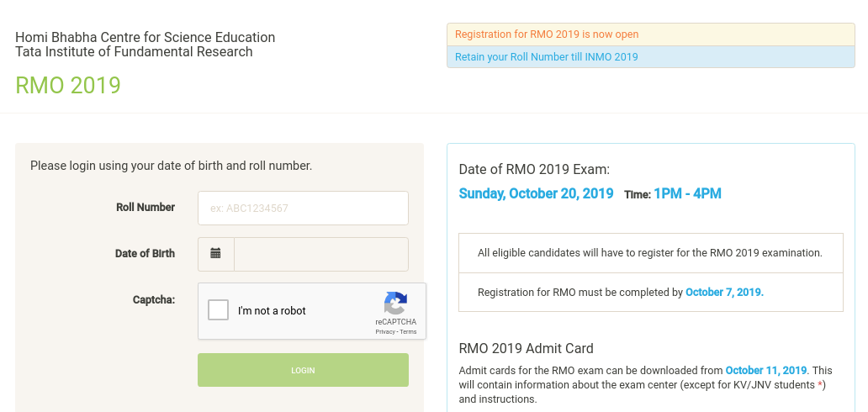Open the Date of Birth field

pos(321,254)
